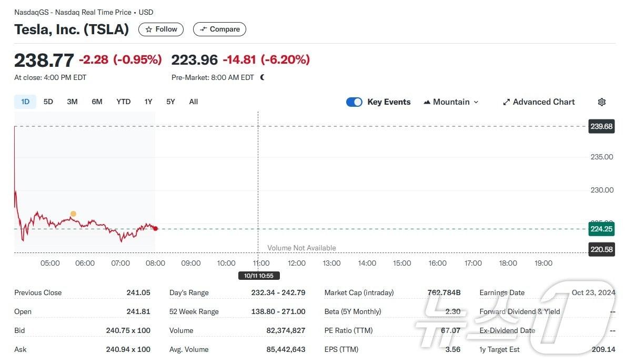625x364 pixels.
Task: Click the star Follow button
Action: (161, 29)
